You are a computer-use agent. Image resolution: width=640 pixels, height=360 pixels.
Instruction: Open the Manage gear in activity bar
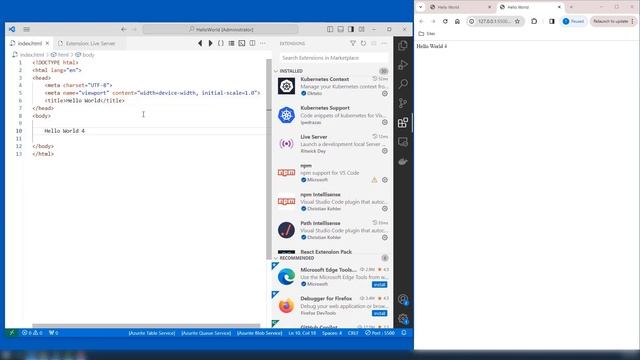tap(403, 319)
